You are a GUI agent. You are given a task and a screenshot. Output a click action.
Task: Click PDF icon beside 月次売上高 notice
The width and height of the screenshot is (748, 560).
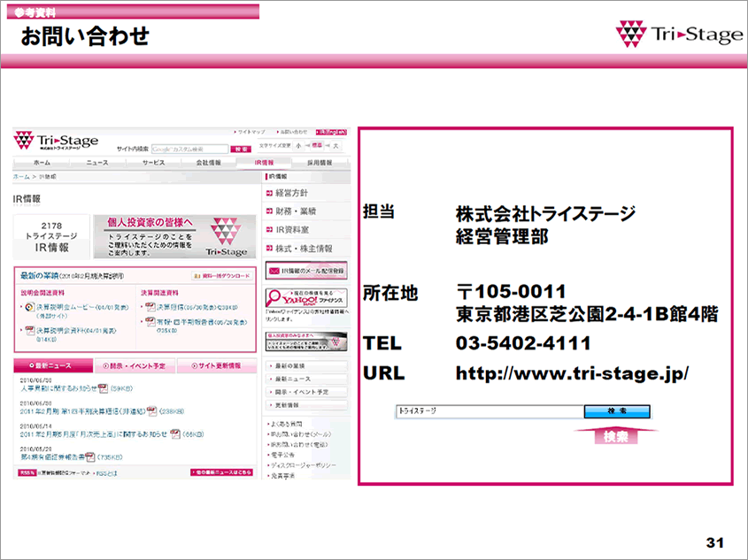click(175, 433)
